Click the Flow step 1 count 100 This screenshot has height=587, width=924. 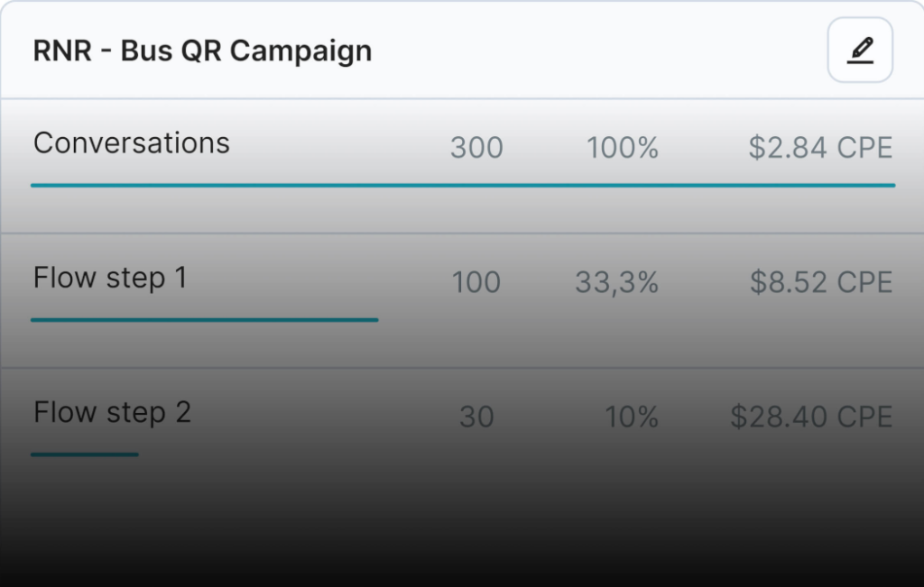click(476, 282)
